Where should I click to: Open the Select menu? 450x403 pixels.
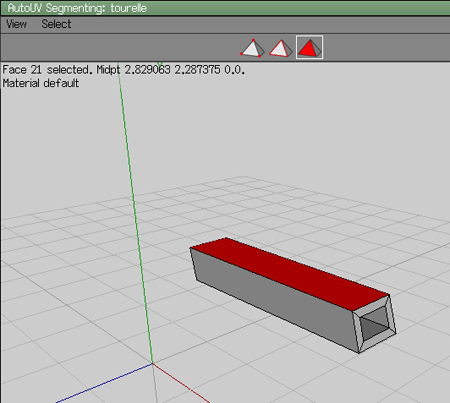coord(56,24)
